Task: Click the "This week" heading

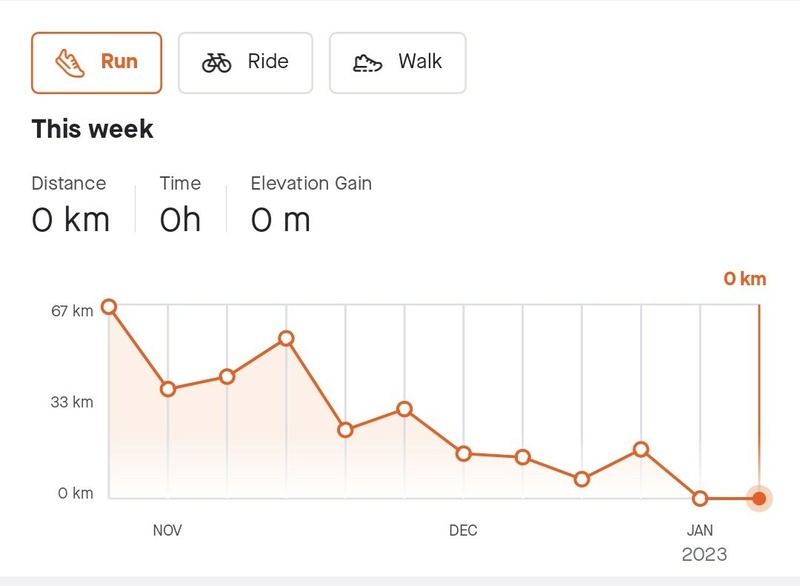Action: (93, 129)
